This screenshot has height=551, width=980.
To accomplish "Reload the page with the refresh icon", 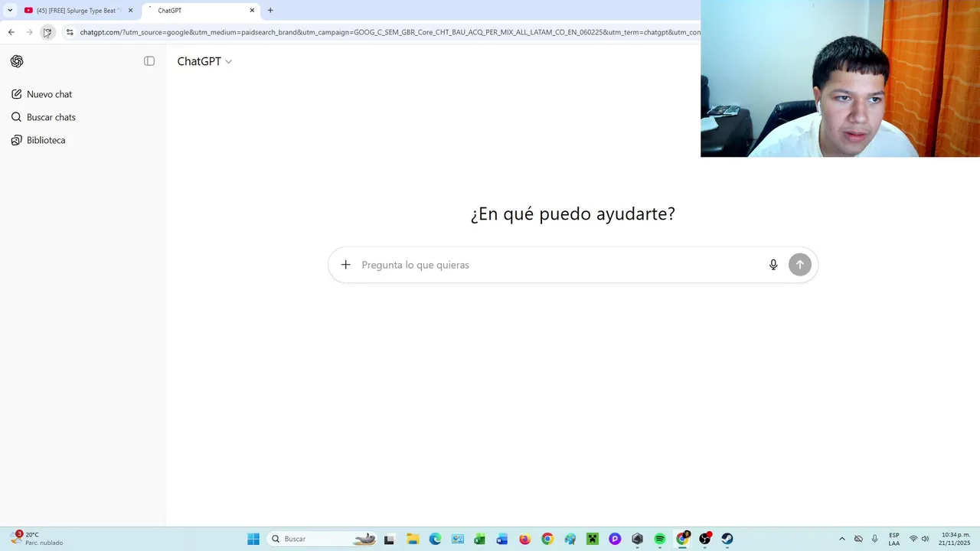I will (47, 32).
